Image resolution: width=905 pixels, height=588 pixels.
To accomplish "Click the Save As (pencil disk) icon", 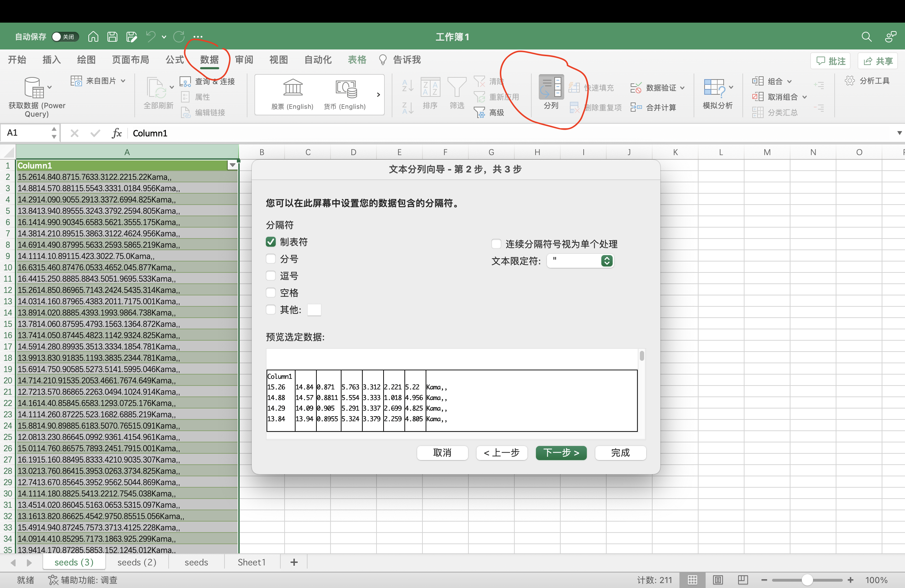I will point(132,37).
